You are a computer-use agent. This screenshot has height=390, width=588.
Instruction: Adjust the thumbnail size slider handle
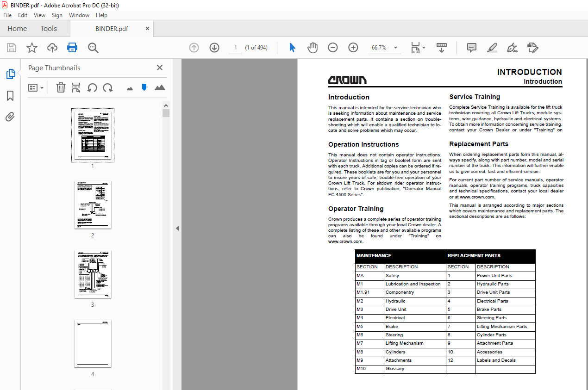[144, 87]
